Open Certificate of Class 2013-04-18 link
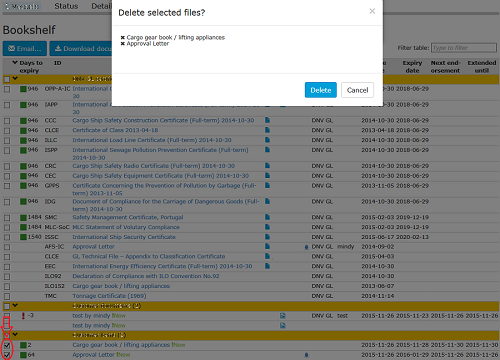 pos(115,130)
